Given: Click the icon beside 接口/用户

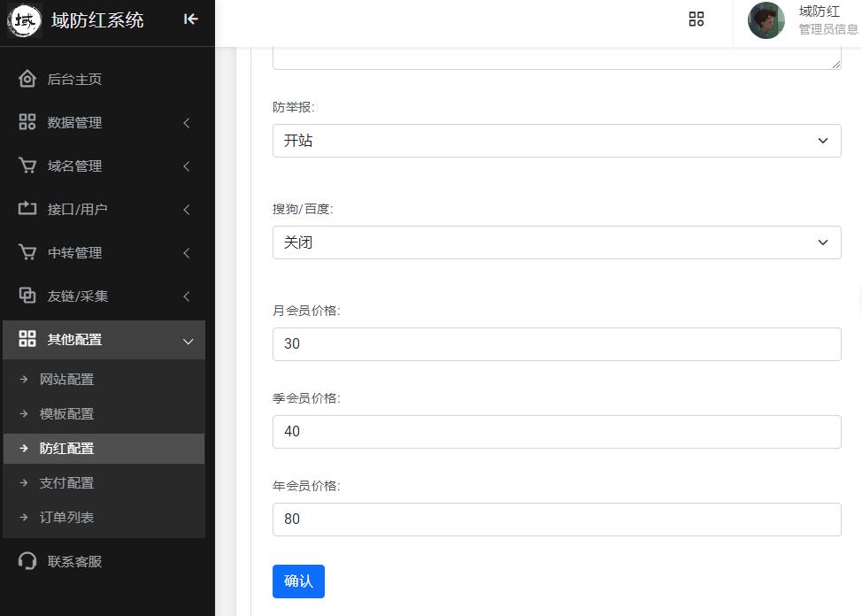Looking at the screenshot, I should 27,209.
